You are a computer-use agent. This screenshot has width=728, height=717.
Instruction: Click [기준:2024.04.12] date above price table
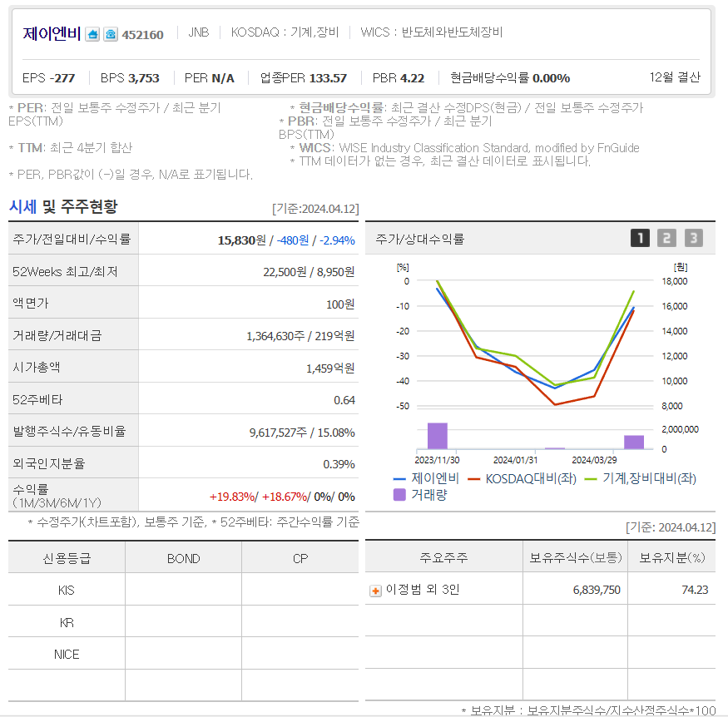(x=315, y=209)
